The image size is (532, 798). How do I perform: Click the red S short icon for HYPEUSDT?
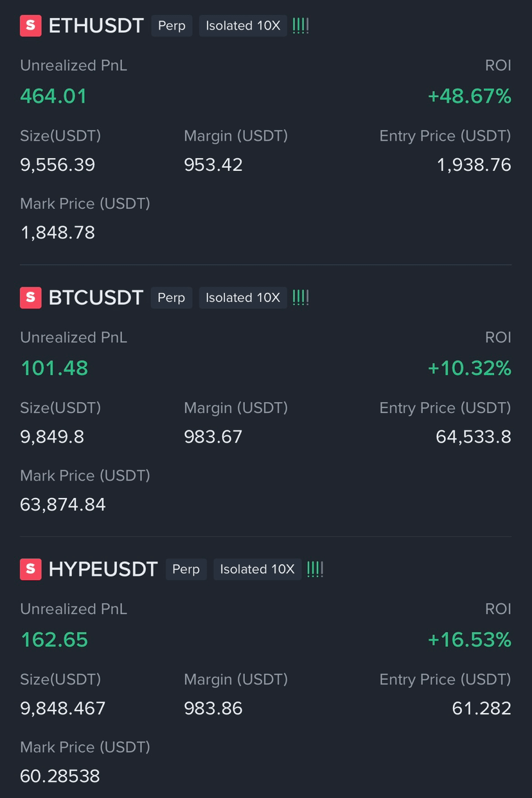[31, 569]
